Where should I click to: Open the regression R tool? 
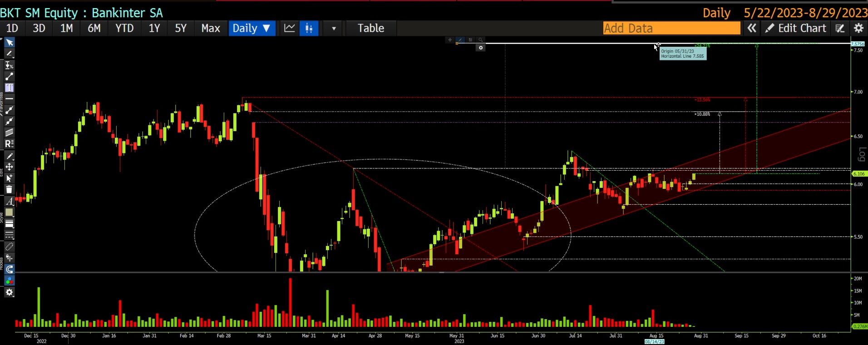coord(9,144)
